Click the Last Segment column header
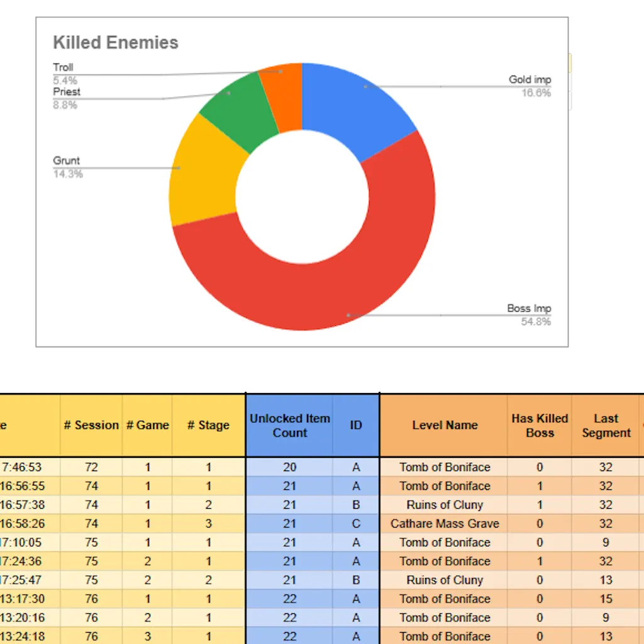Image resolution: width=644 pixels, height=644 pixels. pos(606,425)
